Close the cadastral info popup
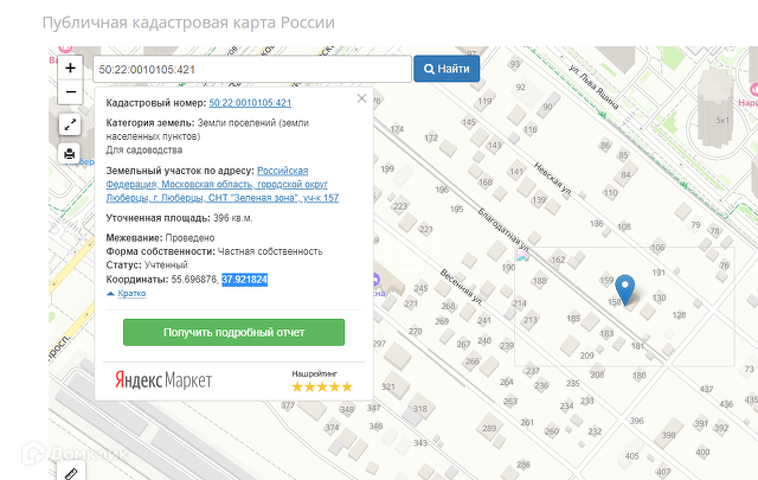The height and width of the screenshot is (480, 758). pyautogui.click(x=362, y=98)
